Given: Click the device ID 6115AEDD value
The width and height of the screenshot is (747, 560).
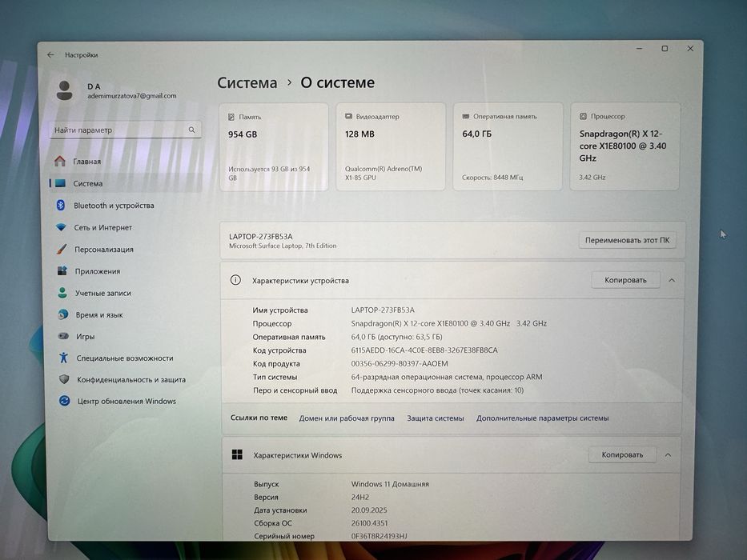Looking at the screenshot, I should click(424, 350).
